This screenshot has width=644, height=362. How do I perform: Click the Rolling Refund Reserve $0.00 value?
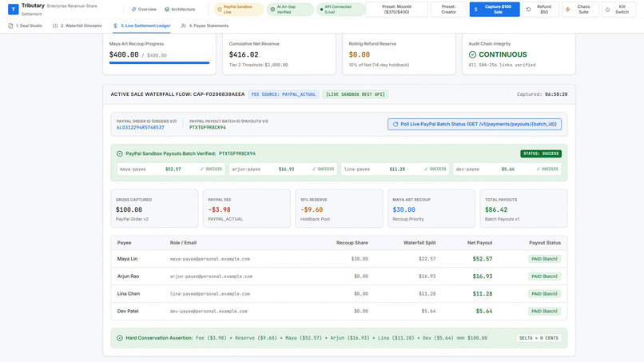[360, 54]
